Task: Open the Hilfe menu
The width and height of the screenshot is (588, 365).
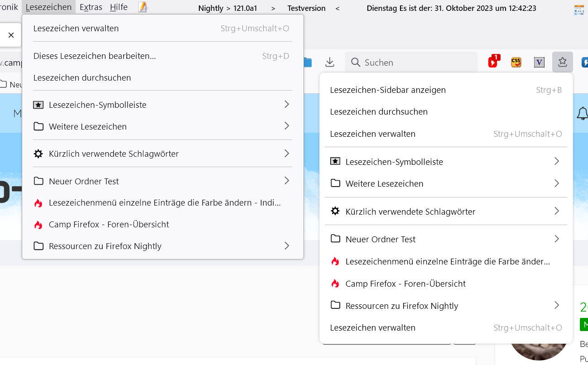Action: 119,7
